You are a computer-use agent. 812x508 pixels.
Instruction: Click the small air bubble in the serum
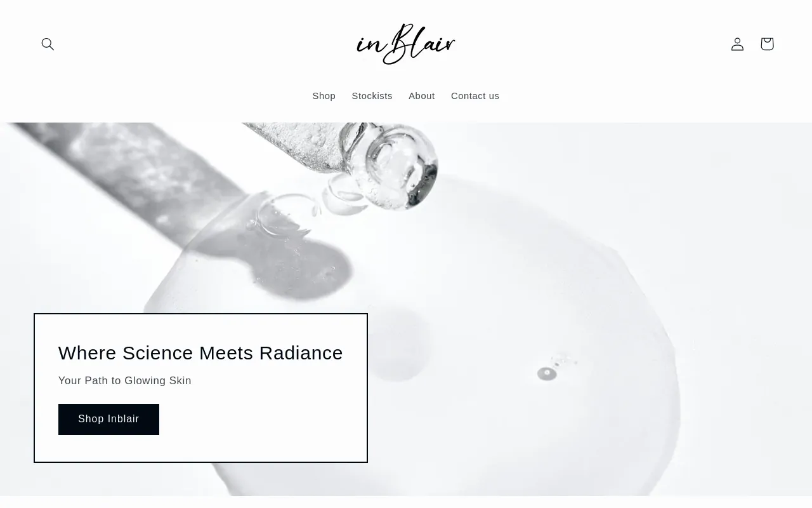[x=547, y=374]
